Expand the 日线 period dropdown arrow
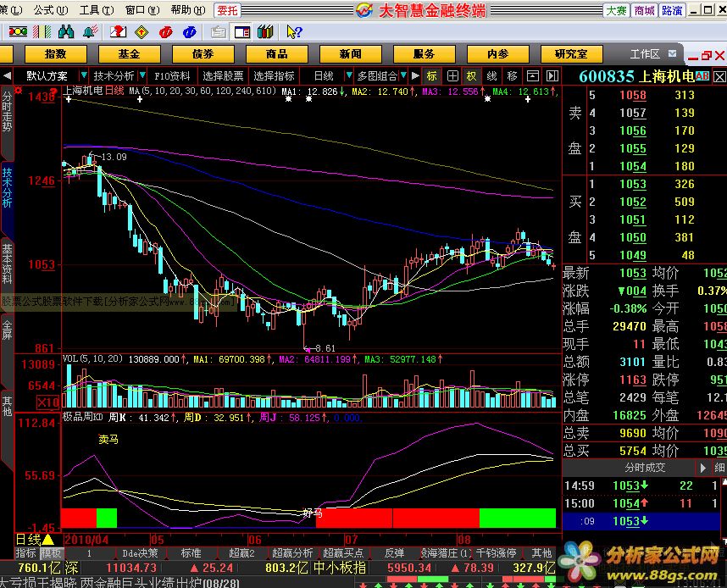 pyautogui.click(x=348, y=75)
